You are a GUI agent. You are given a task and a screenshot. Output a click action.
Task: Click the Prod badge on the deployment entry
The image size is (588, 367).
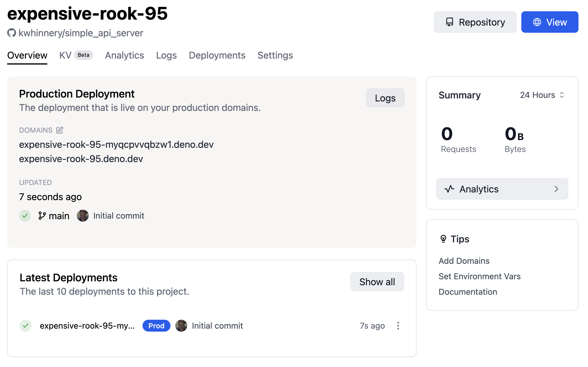pos(156,326)
